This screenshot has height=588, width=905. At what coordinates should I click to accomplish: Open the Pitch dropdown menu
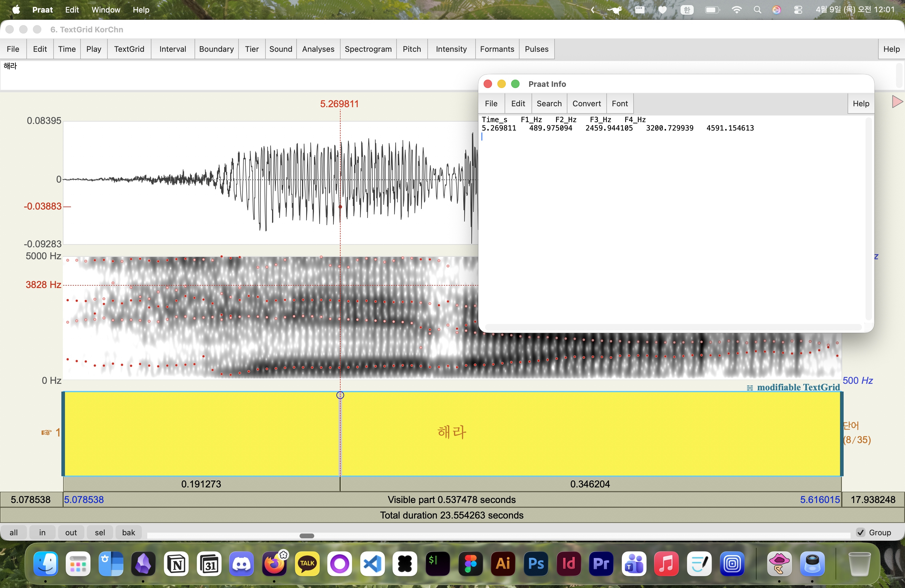tap(411, 49)
